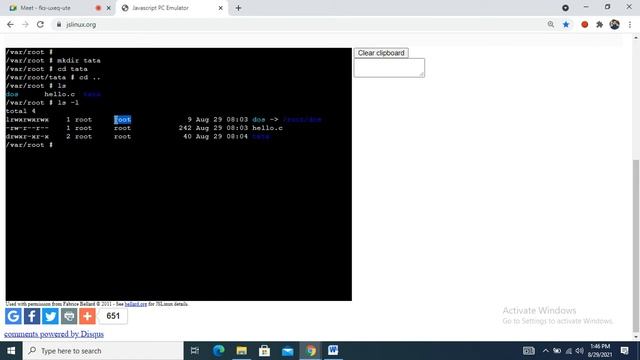Click the browser forward arrow
The image size is (640, 360).
[25, 24]
